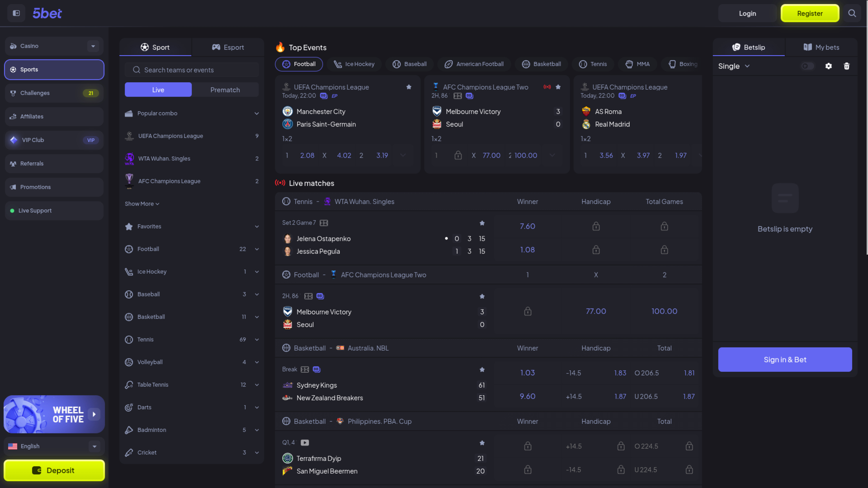Favorite the Ostapenko vs Pegula match star
868x488 pixels.
482,223
